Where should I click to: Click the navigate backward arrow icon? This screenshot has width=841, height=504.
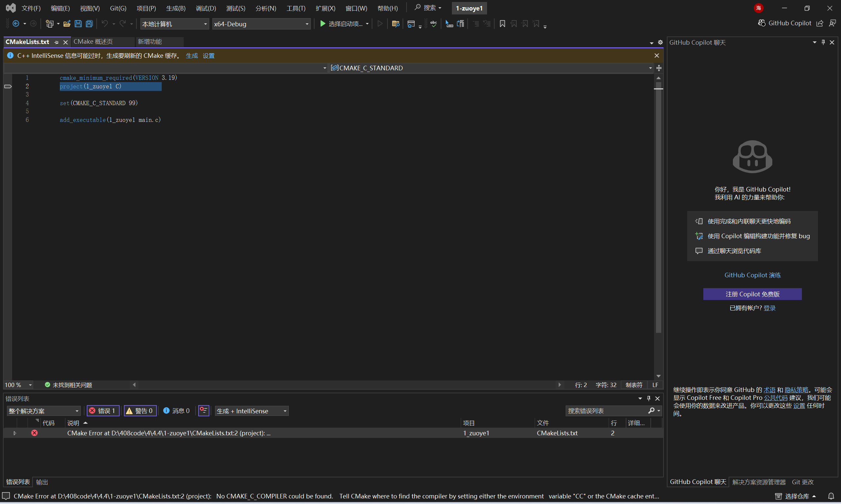[x=16, y=24]
